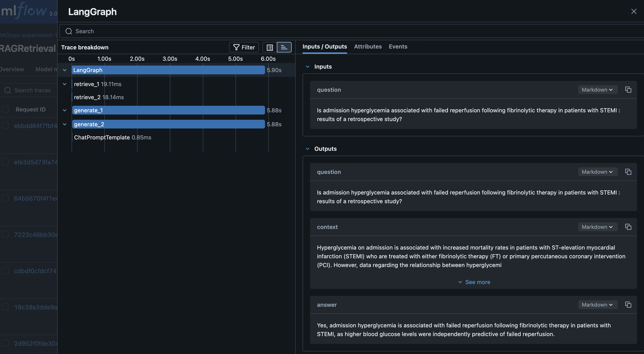
Task: Copy the input question text
Action: (x=628, y=90)
